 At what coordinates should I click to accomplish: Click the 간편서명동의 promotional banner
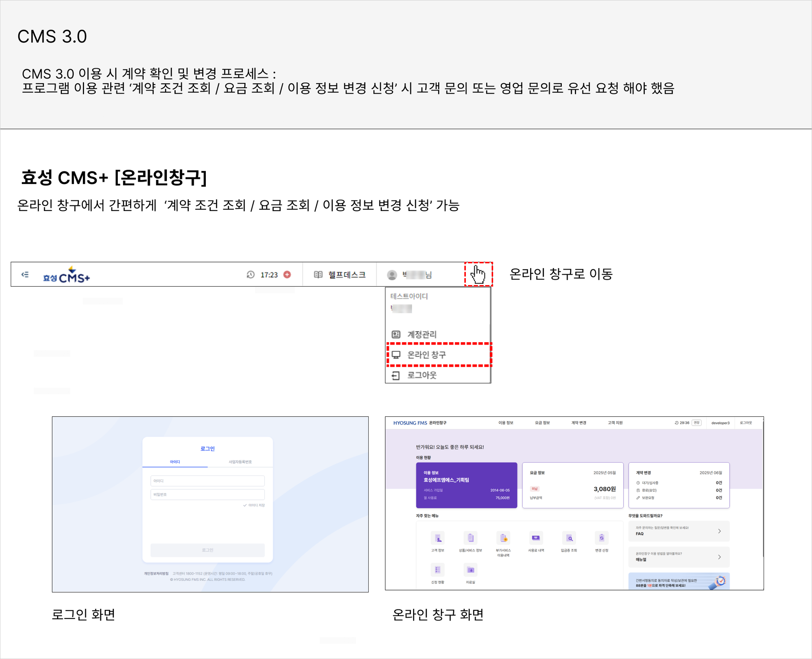coord(679,581)
